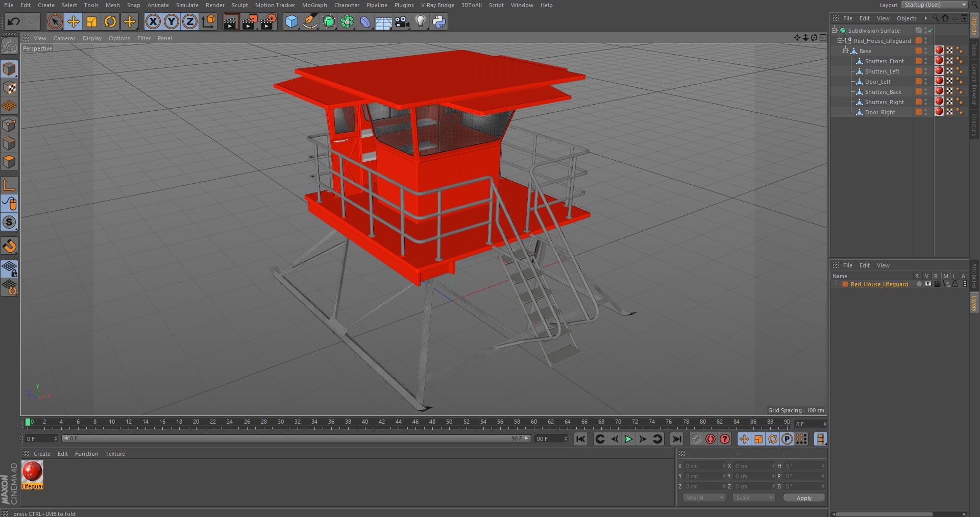
Task: Enable Axis mode L icon
Action: point(9,185)
